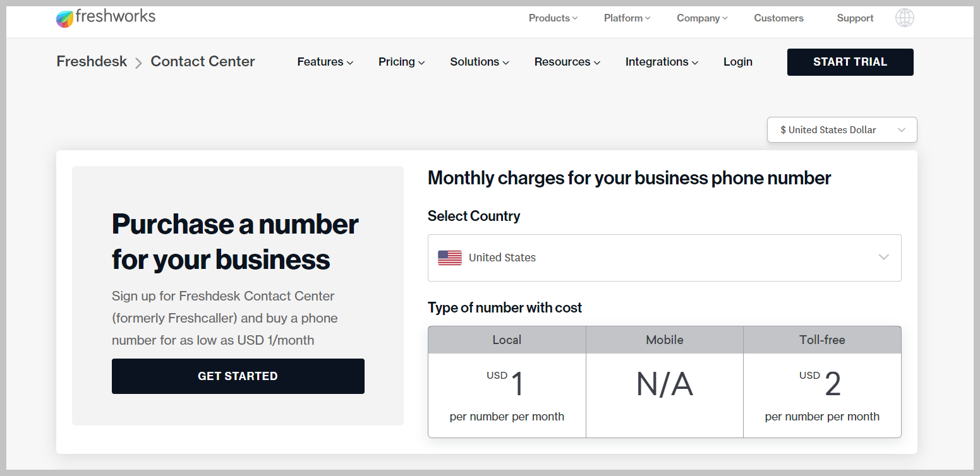Open the Select Country dropdown
Image resolution: width=980 pixels, height=476 pixels.
pyautogui.click(x=664, y=258)
